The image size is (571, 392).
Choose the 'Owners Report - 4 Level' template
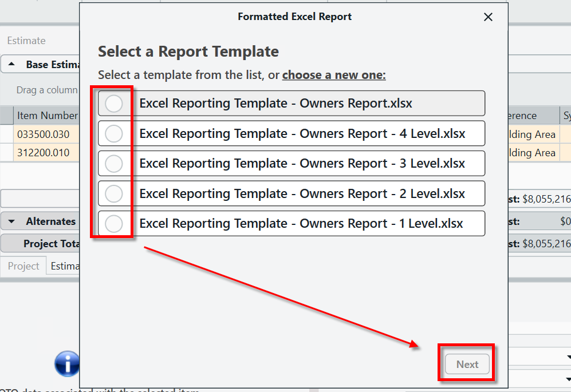[114, 133]
